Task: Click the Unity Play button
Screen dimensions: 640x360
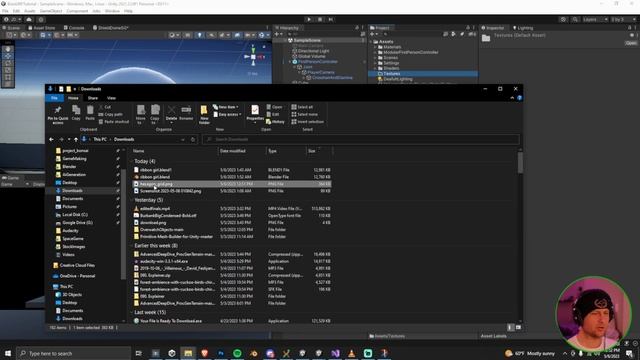Action: (309, 19)
